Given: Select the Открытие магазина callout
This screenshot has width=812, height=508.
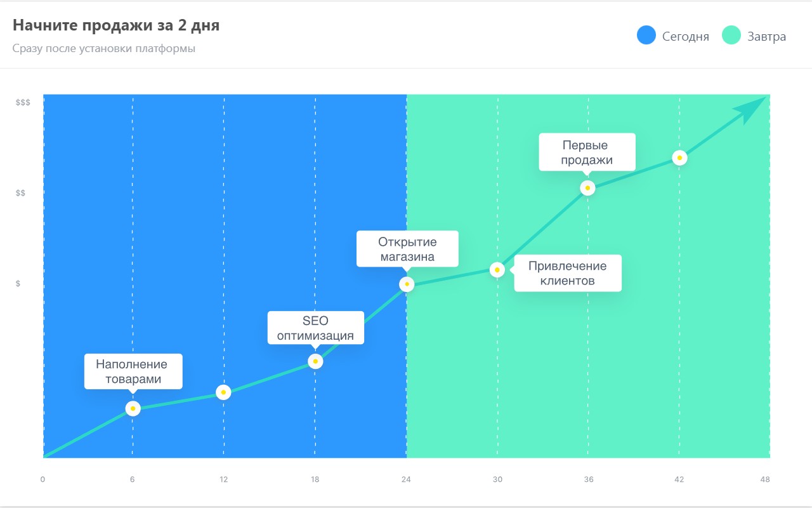Looking at the screenshot, I should pos(407,249).
